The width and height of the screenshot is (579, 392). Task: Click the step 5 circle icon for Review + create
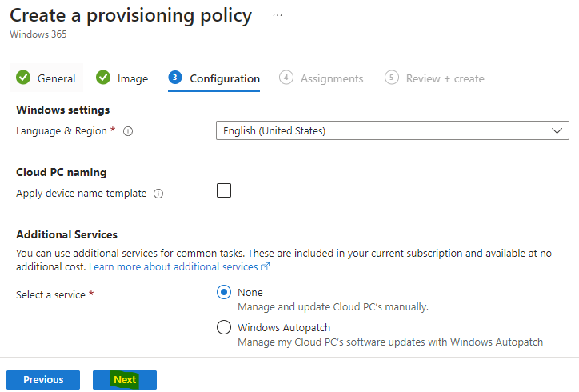pyautogui.click(x=391, y=78)
